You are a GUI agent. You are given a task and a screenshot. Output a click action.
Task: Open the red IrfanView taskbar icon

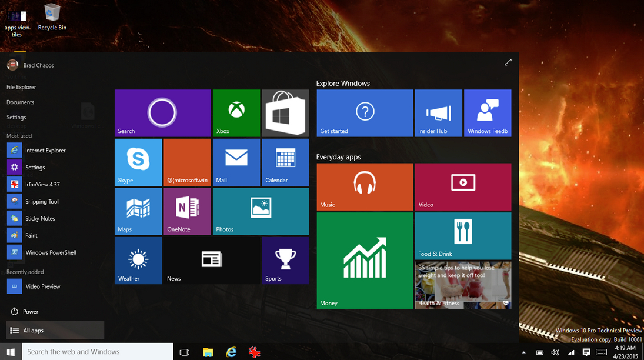pos(254,352)
